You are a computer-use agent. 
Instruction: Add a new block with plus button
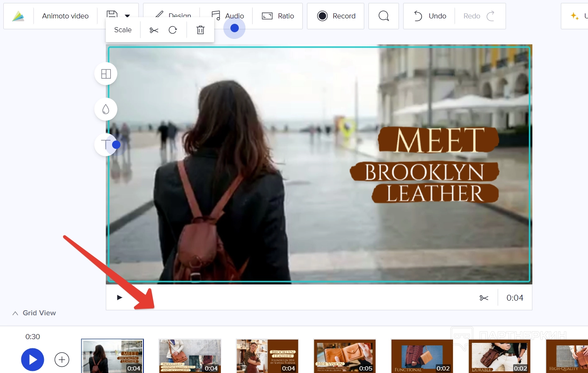(x=62, y=359)
